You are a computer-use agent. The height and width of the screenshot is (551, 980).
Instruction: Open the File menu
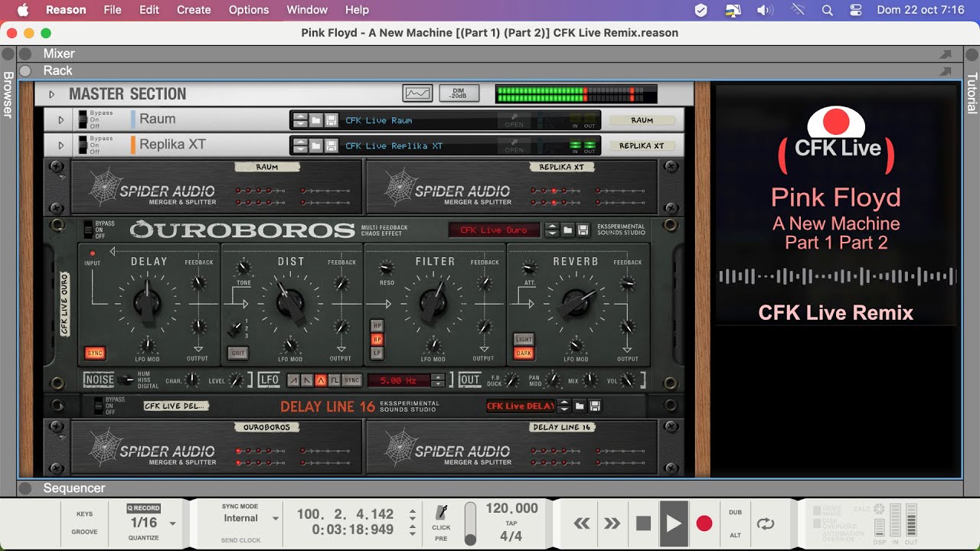pyautogui.click(x=113, y=10)
